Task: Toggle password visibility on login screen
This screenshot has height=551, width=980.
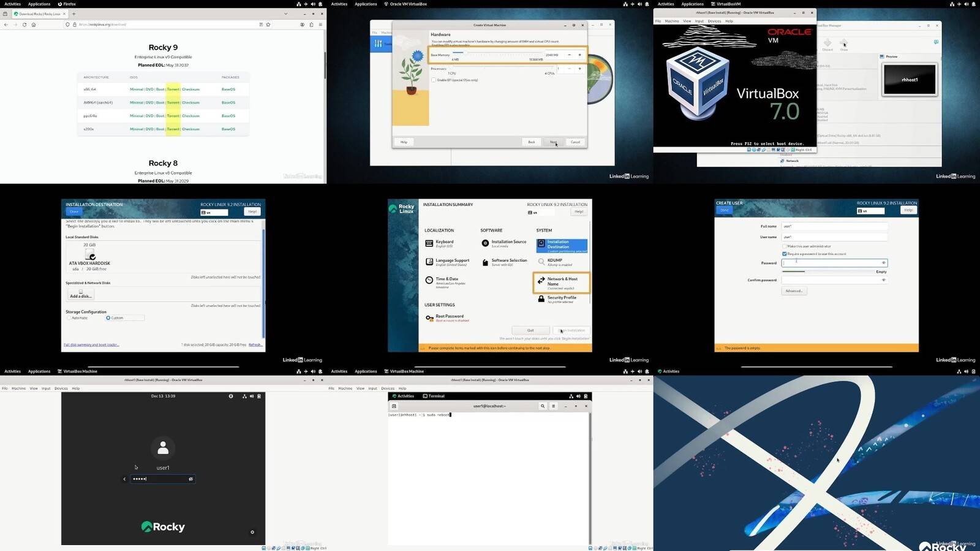Action: click(190, 479)
